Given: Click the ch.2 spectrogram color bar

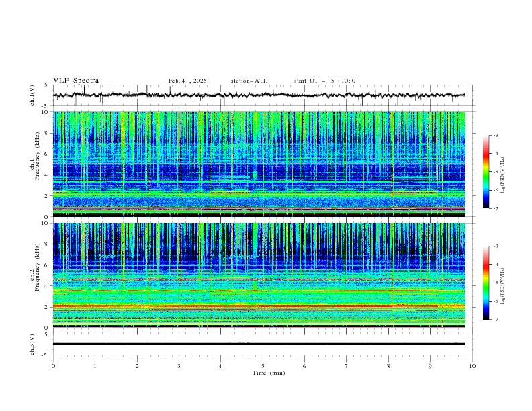Looking at the screenshot, I should 486,283.
